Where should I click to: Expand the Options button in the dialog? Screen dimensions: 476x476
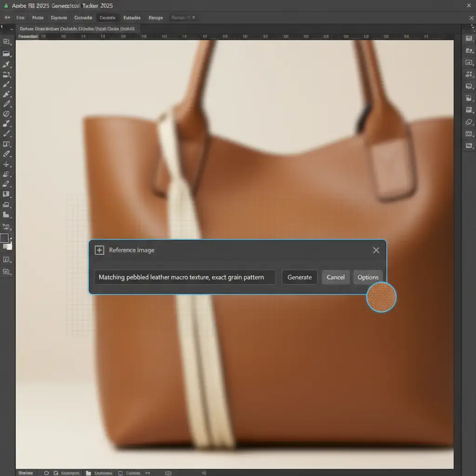pos(368,277)
